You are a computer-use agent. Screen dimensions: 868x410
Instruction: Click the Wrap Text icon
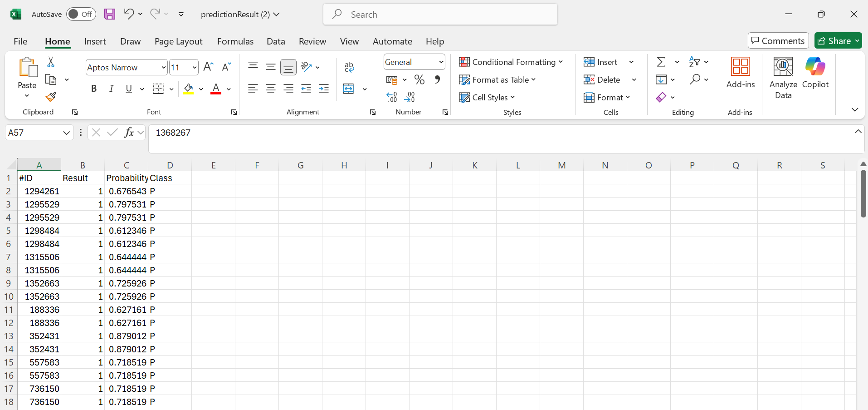(349, 67)
